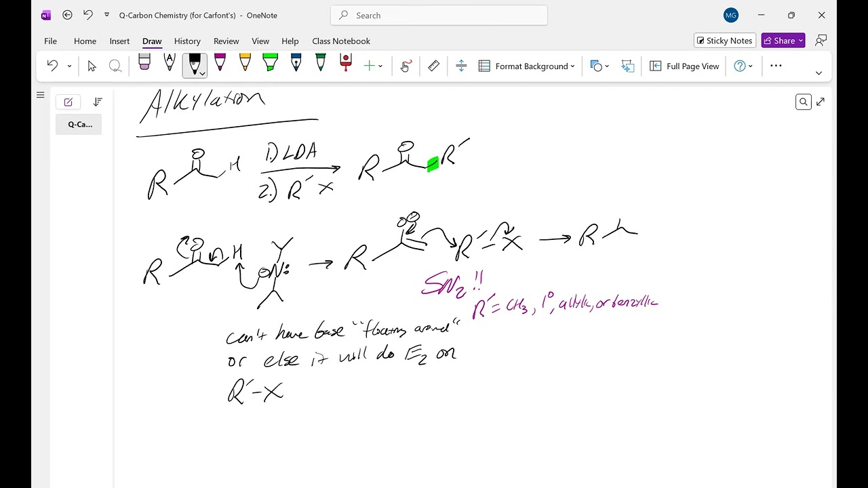868x488 pixels.
Task: Click the Add Page icon
Action: point(68,102)
